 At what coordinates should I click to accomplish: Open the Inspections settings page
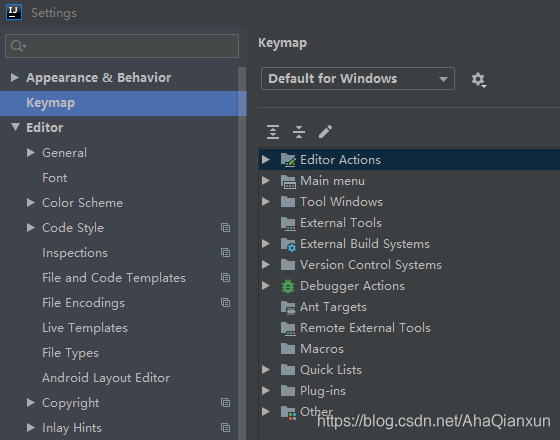coord(75,253)
